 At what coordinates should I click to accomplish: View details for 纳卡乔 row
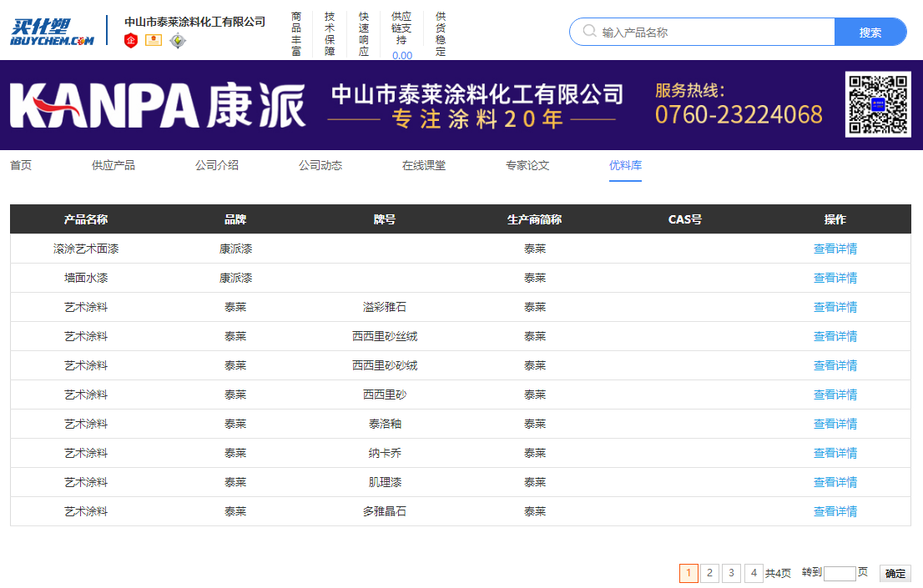coord(835,453)
